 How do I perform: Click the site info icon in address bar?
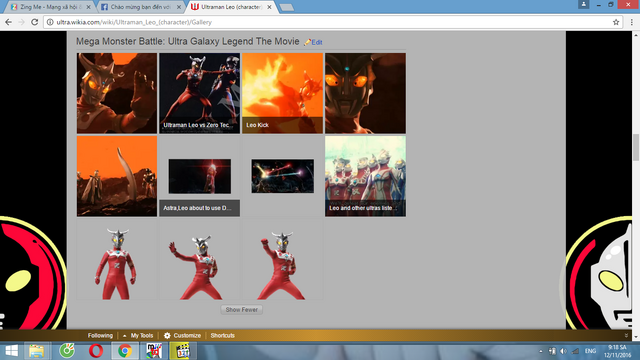(50, 22)
